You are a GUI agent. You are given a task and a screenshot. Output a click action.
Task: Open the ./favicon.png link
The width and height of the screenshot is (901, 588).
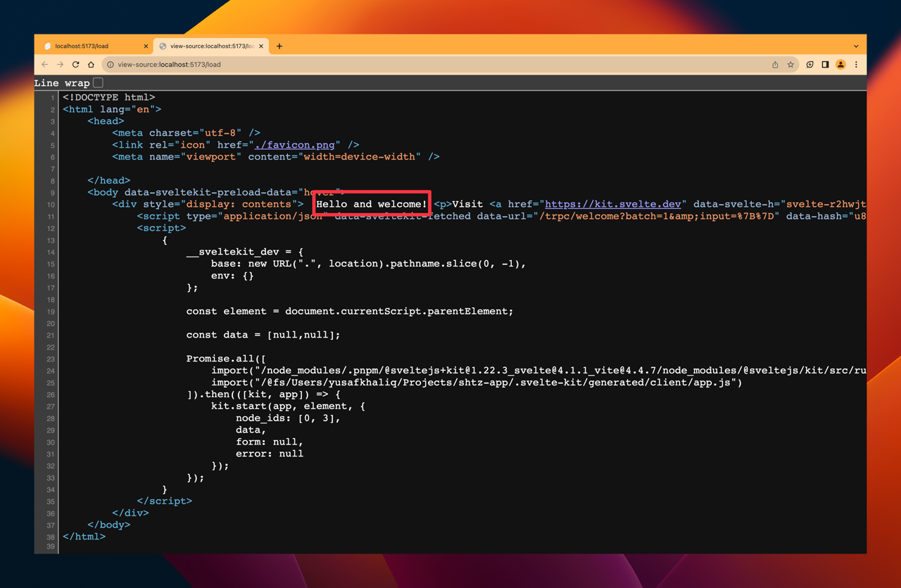[295, 145]
